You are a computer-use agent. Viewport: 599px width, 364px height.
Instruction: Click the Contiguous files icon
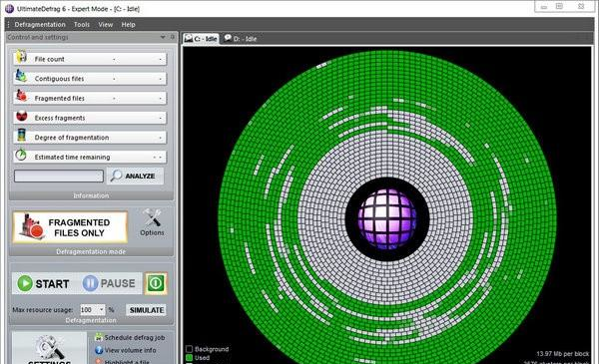tap(21, 77)
